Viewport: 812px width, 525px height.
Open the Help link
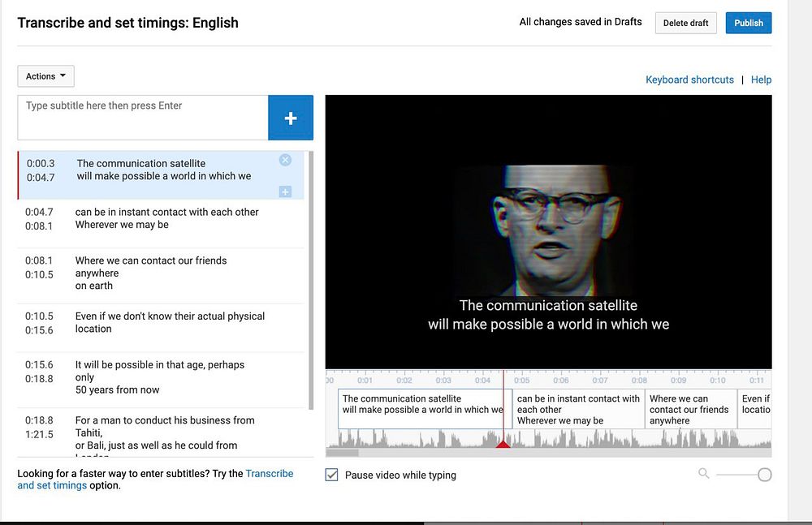click(x=761, y=80)
